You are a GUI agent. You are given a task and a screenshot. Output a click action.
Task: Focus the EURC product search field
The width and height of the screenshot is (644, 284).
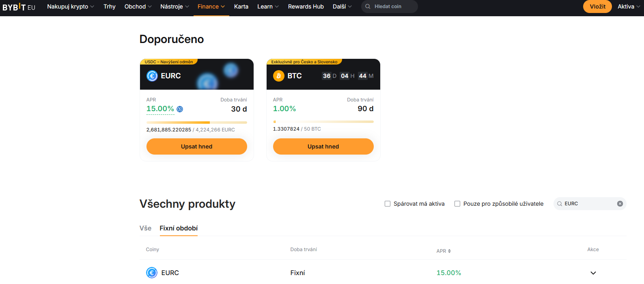(x=588, y=204)
